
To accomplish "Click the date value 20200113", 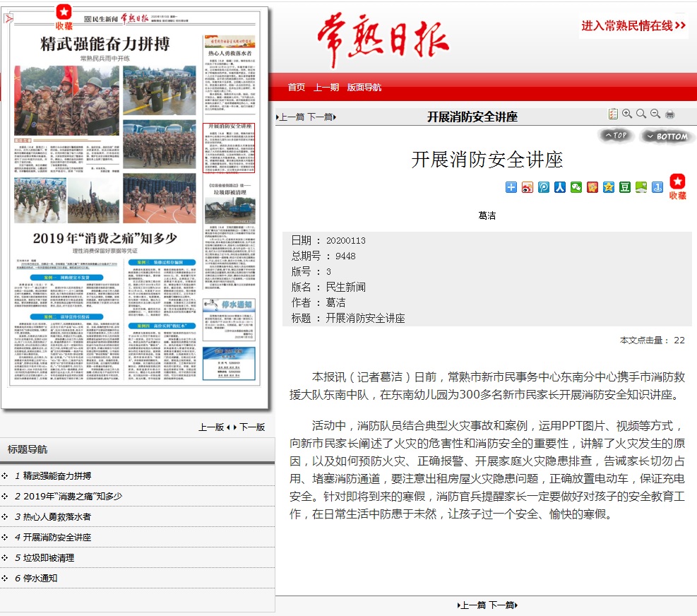I will point(346,241).
